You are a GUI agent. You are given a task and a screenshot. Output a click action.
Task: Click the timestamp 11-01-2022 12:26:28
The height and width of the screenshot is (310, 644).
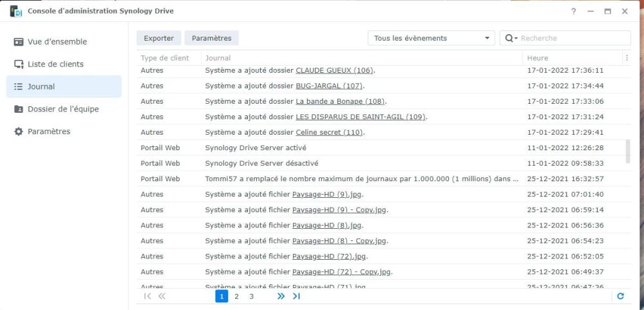coord(565,148)
